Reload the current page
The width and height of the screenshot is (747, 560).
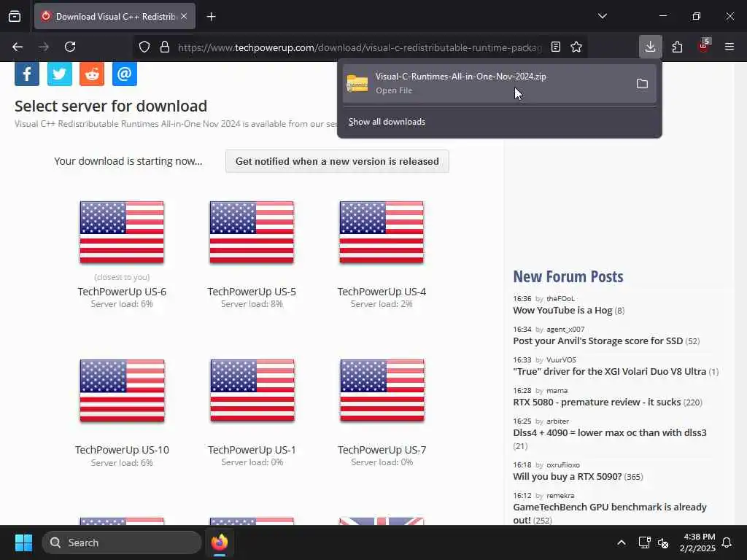70,47
